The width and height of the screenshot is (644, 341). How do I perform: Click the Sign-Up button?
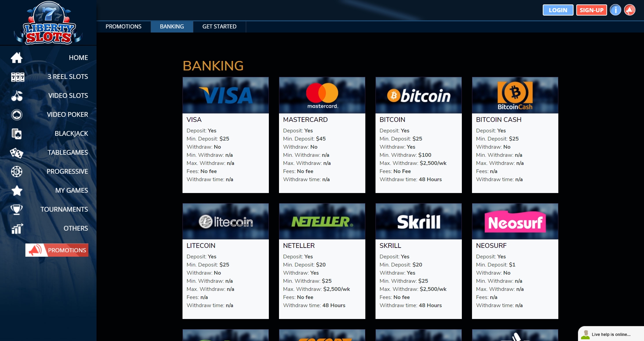[592, 10]
